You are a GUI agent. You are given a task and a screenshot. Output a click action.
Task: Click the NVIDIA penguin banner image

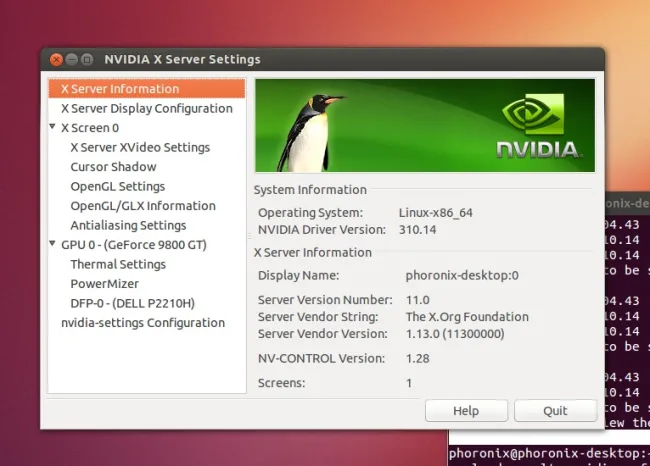point(424,125)
